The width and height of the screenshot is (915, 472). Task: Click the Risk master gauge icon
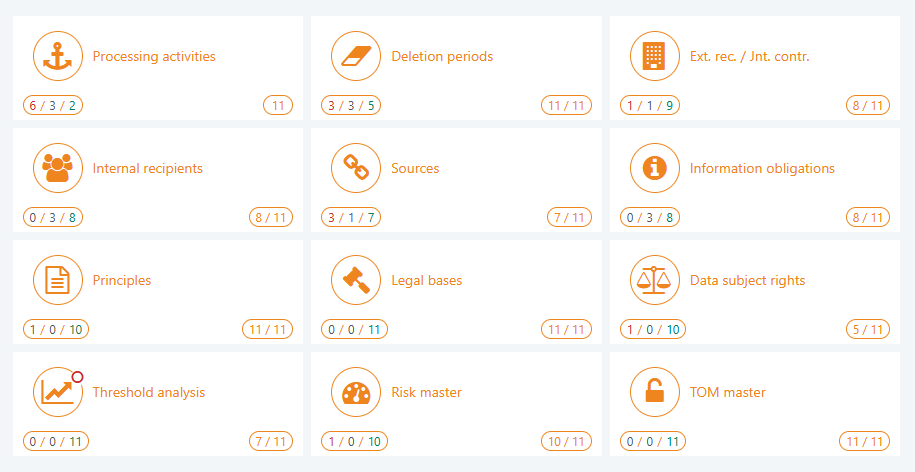[356, 392]
